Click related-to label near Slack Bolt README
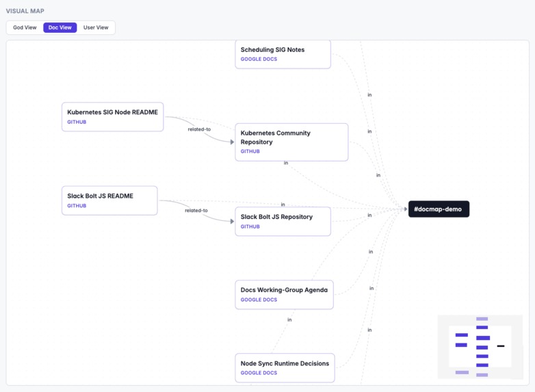 pos(196,211)
